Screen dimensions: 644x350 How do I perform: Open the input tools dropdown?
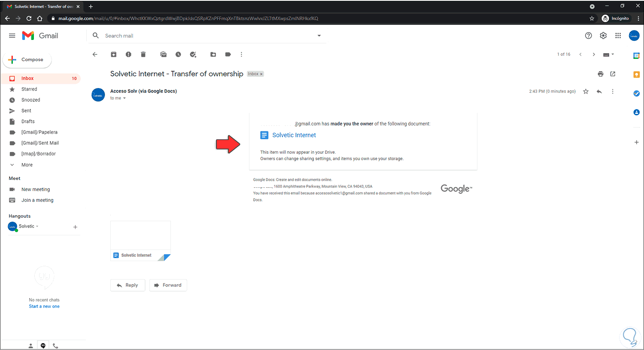[608, 55]
